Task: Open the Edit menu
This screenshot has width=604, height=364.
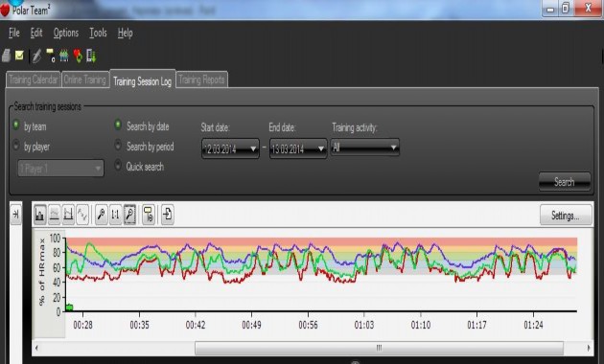Action: (36, 33)
